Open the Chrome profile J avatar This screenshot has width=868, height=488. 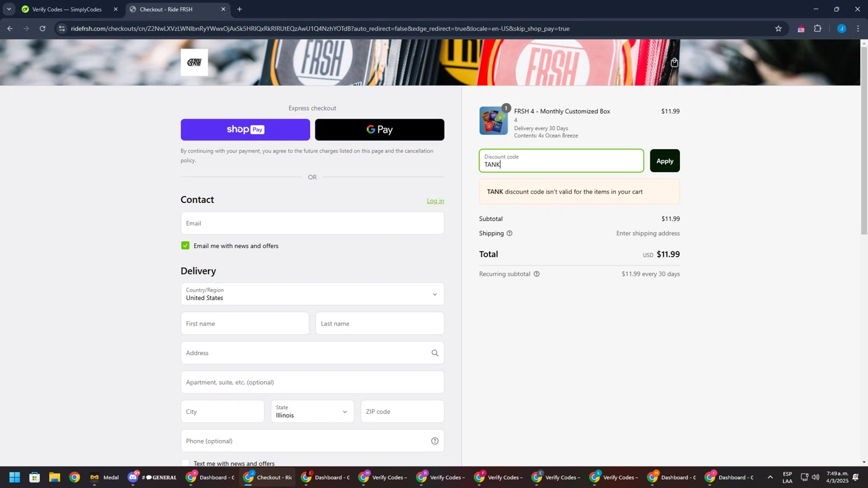click(x=841, y=28)
